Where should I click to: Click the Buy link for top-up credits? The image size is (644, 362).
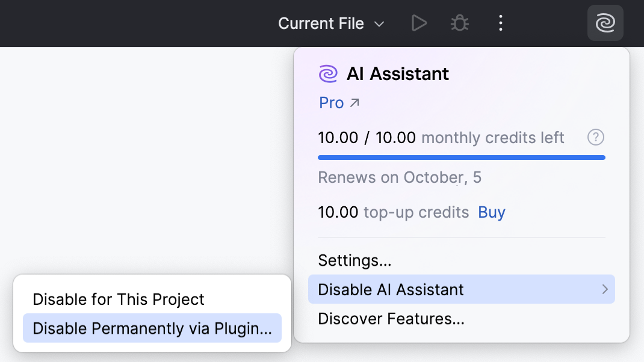491,212
